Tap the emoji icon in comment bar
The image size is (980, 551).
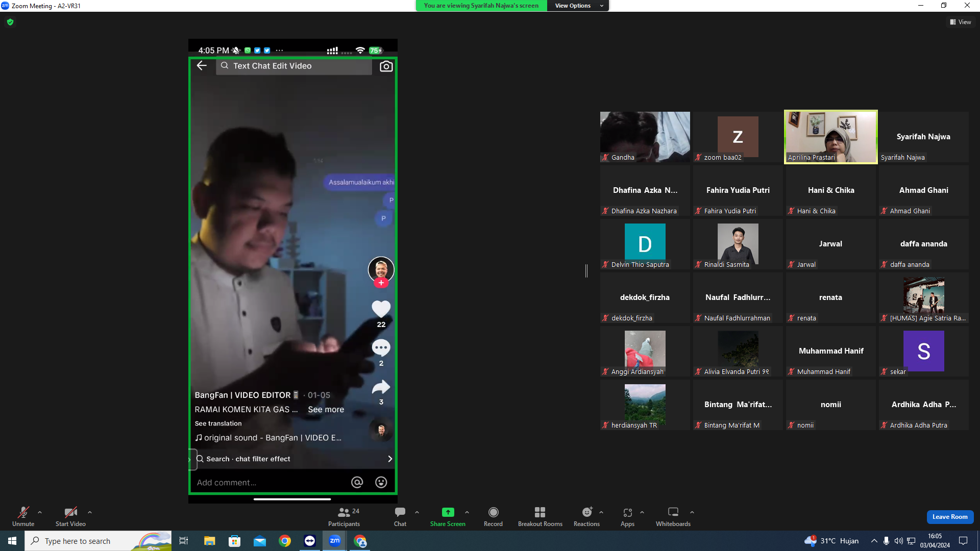click(x=381, y=483)
